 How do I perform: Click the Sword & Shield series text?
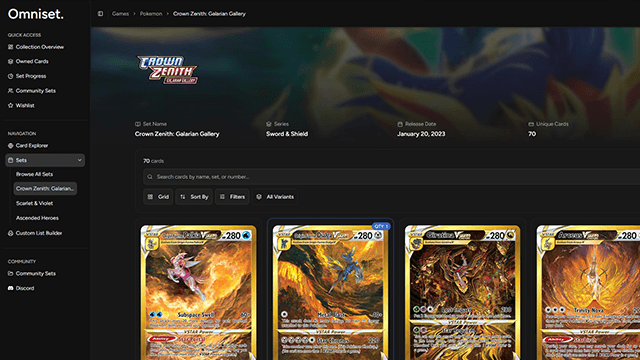click(x=287, y=134)
